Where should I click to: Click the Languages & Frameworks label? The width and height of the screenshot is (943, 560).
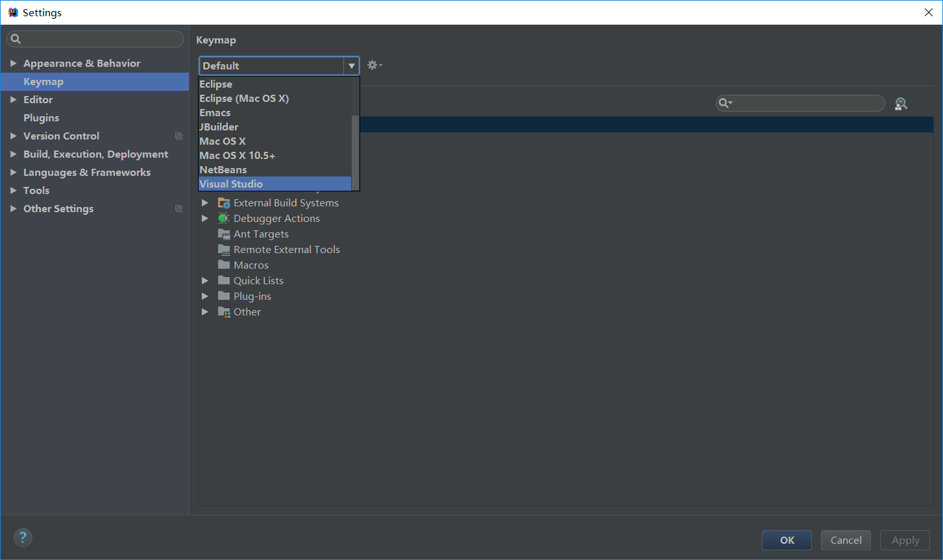click(x=87, y=173)
